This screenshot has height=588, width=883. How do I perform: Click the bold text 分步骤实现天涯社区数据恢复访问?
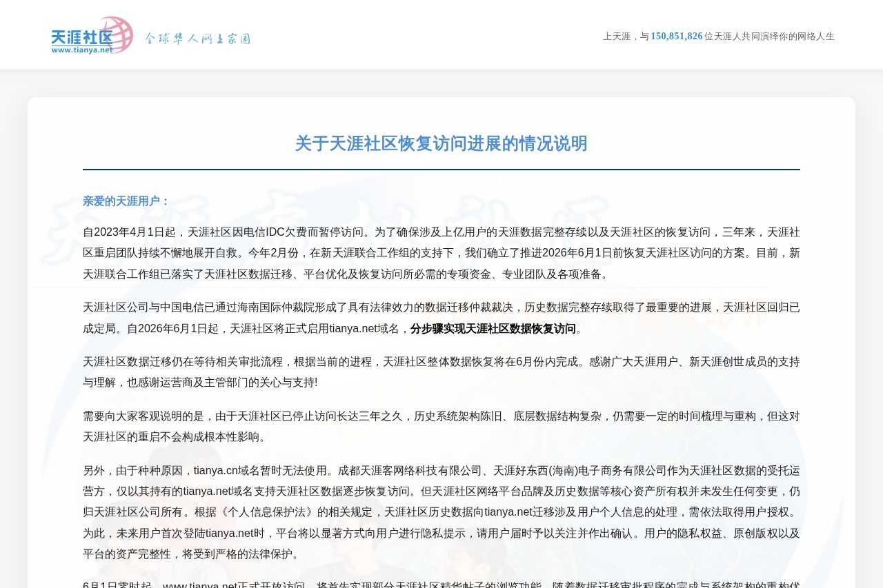pyautogui.click(x=493, y=329)
